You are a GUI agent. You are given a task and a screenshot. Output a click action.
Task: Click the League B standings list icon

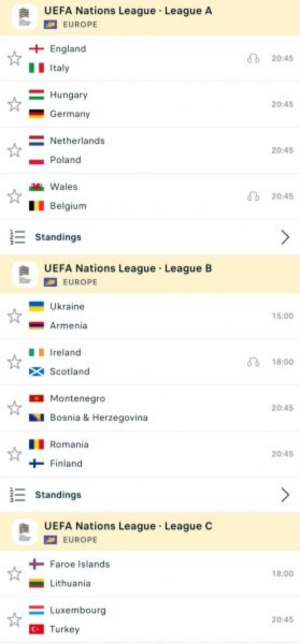(x=17, y=495)
